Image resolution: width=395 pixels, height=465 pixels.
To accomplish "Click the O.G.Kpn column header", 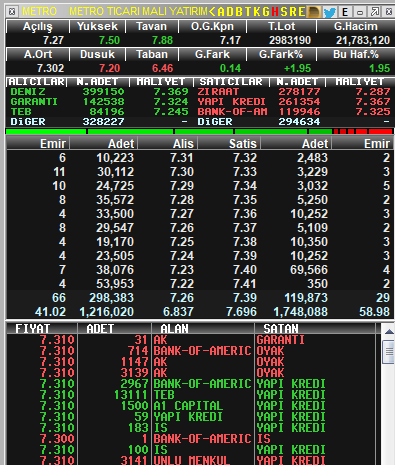I will point(212,26).
